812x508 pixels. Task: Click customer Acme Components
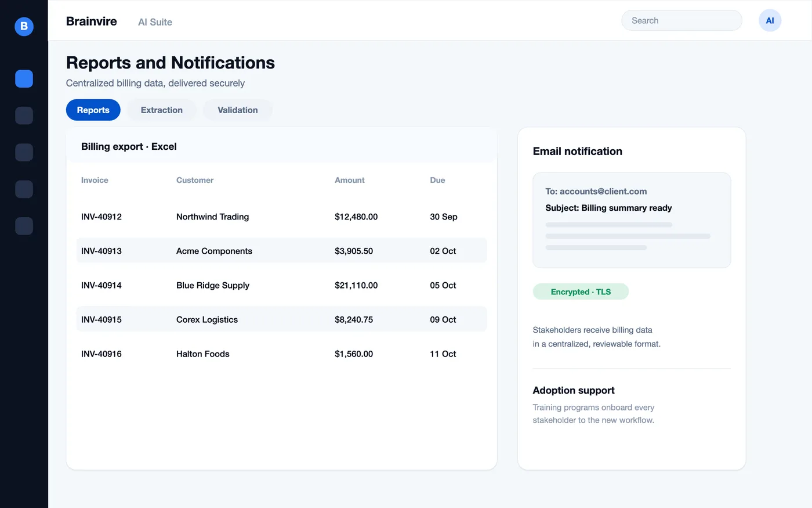214,251
